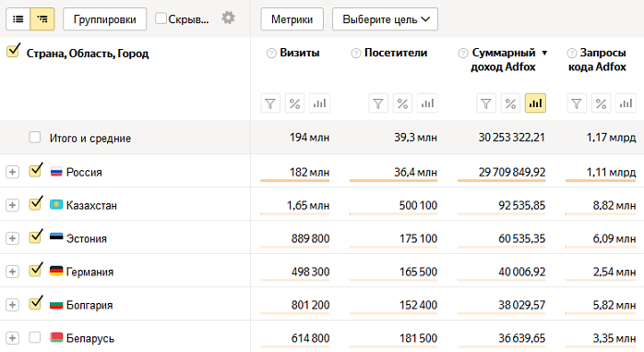Click bar chart icon under Визиты
Viewport: 644px width, 352px height.
[319, 103]
